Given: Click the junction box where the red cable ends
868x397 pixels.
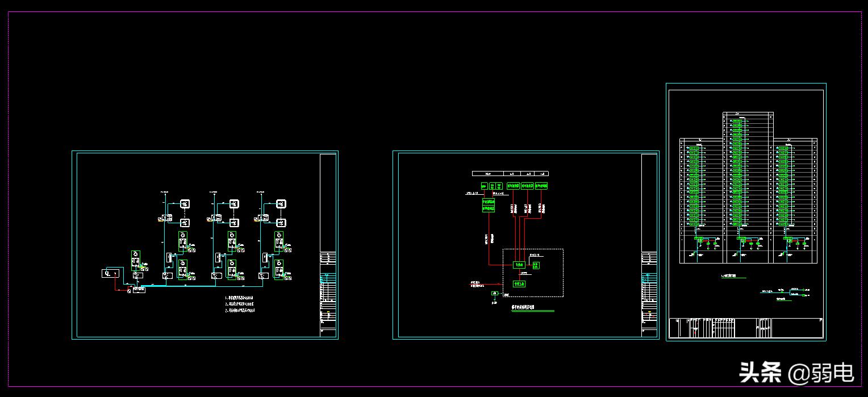Looking at the screenshot, I should click(130, 291).
